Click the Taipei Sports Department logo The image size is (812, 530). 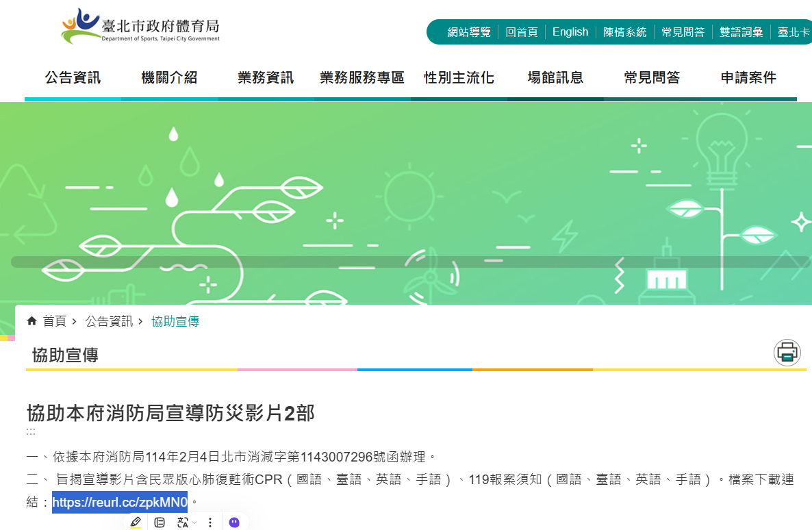(141, 27)
